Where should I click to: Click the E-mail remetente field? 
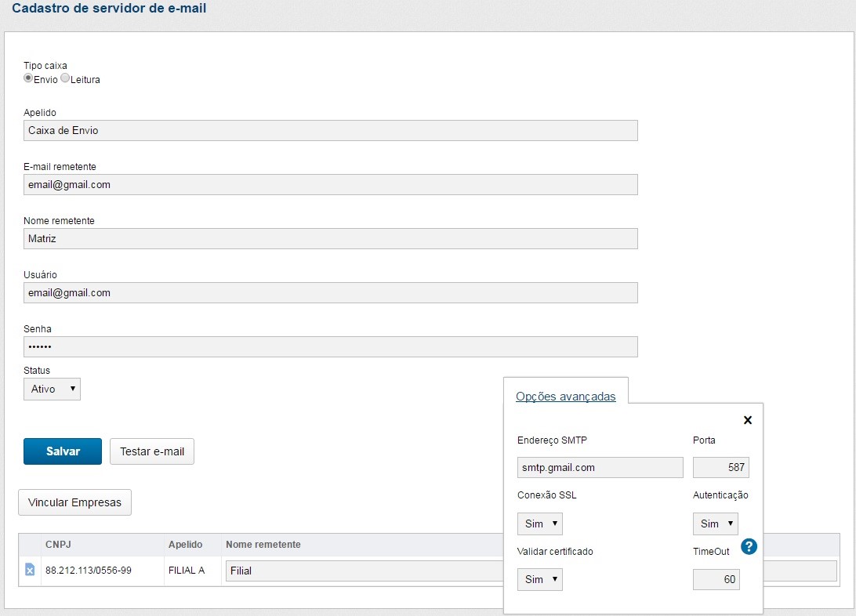click(330, 184)
